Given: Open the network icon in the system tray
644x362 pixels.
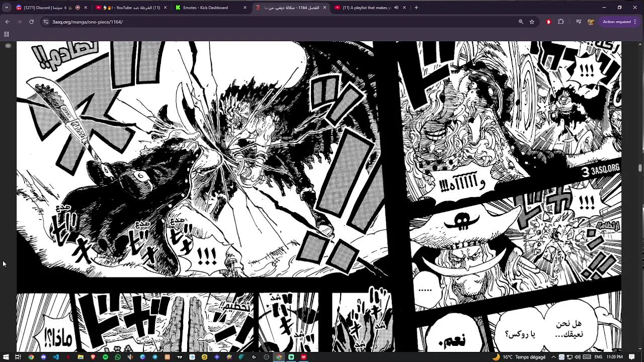Looking at the screenshot, I should pyautogui.click(x=570, y=357).
